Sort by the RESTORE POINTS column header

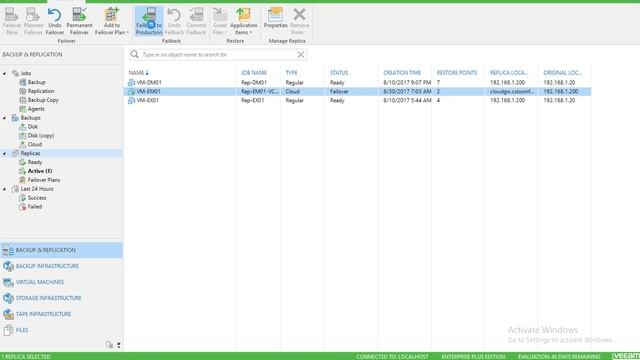click(x=457, y=73)
